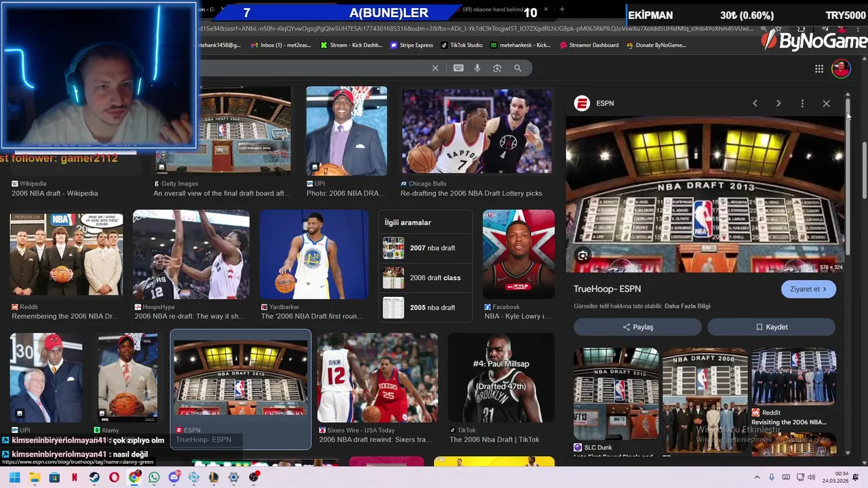Open the Donate ByNoGame bookmark
The width and height of the screenshot is (868, 488).
coord(656,45)
